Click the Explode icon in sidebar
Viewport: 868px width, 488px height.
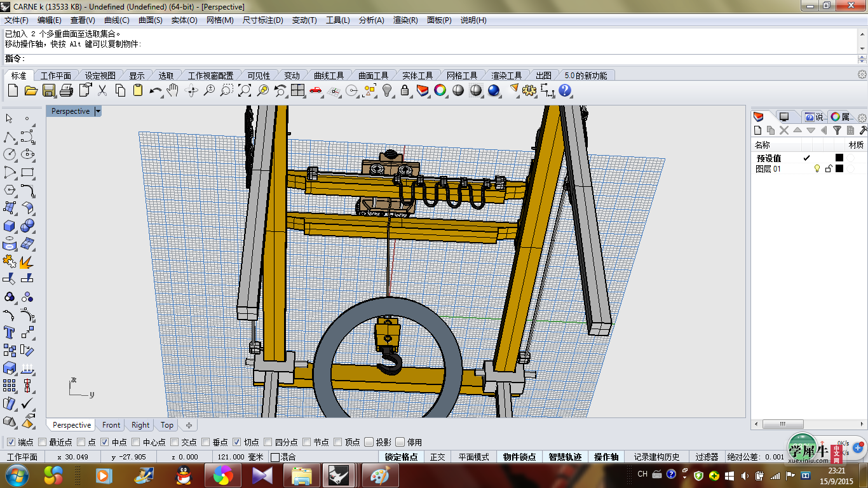coord(27,262)
